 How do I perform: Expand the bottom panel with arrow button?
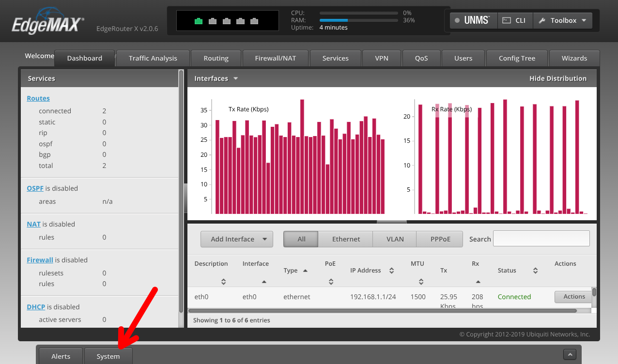click(x=570, y=356)
